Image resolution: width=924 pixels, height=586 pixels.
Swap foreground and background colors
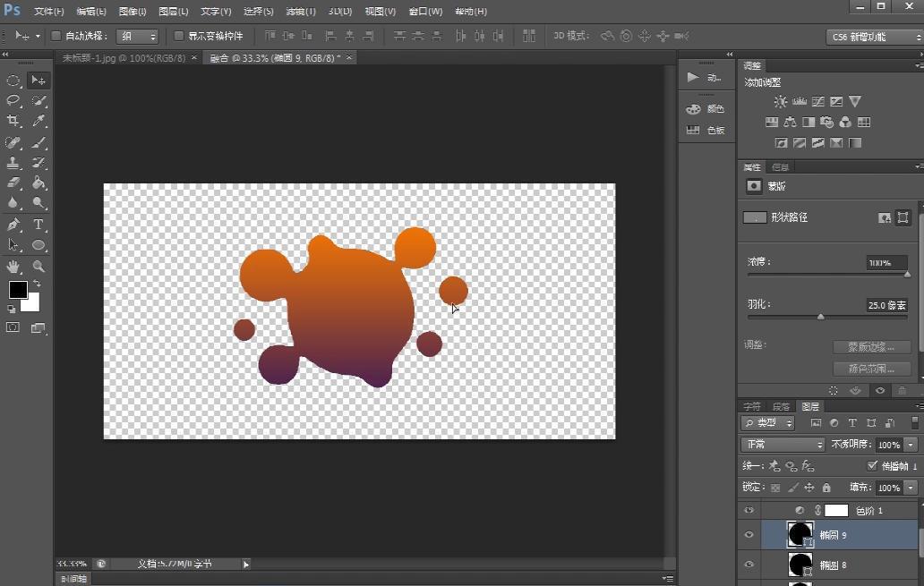point(37,285)
